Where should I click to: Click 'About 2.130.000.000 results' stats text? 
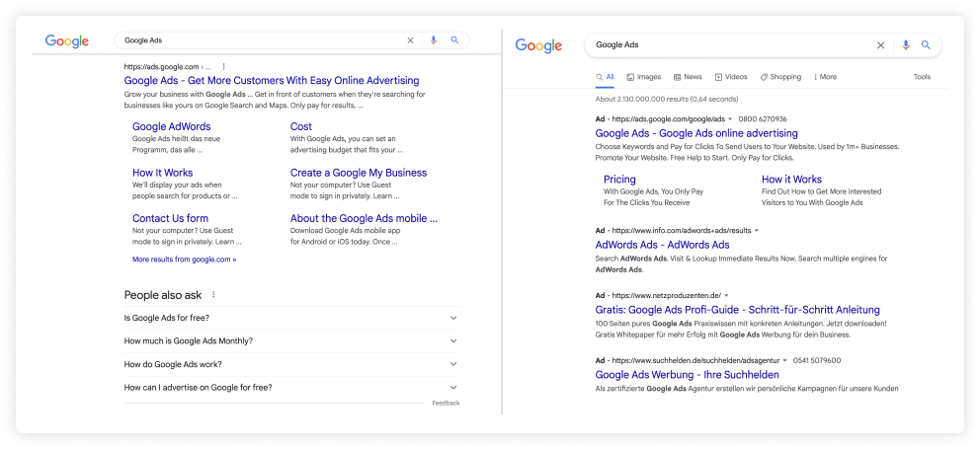click(x=667, y=99)
